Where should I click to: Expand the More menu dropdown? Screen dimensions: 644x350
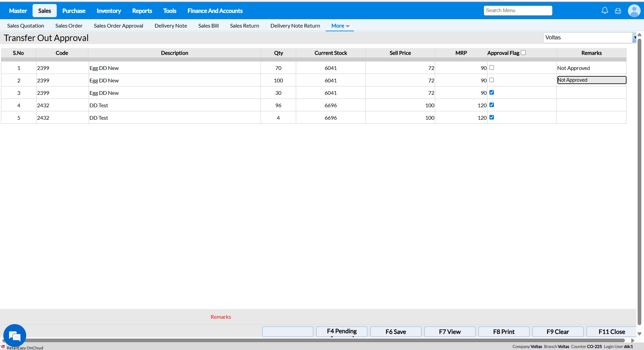[340, 26]
